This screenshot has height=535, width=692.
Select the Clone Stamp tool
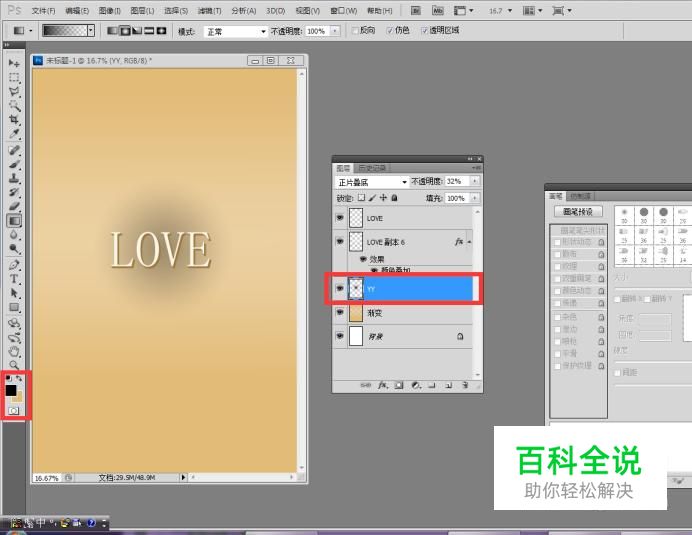click(x=14, y=178)
